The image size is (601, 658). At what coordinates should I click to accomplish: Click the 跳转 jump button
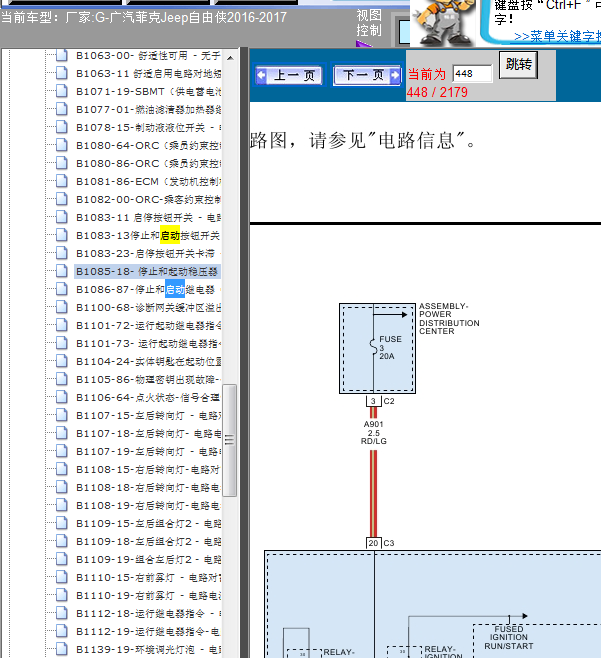518,64
